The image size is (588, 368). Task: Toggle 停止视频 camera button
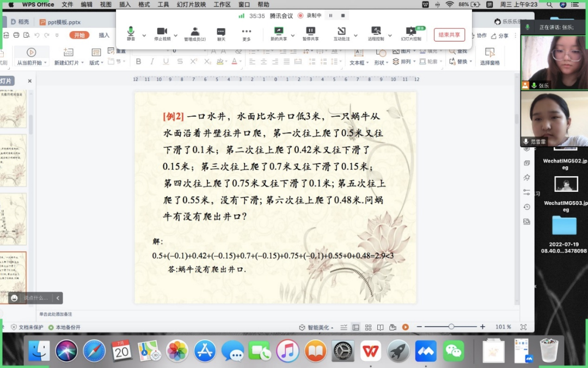pyautogui.click(x=162, y=33)
